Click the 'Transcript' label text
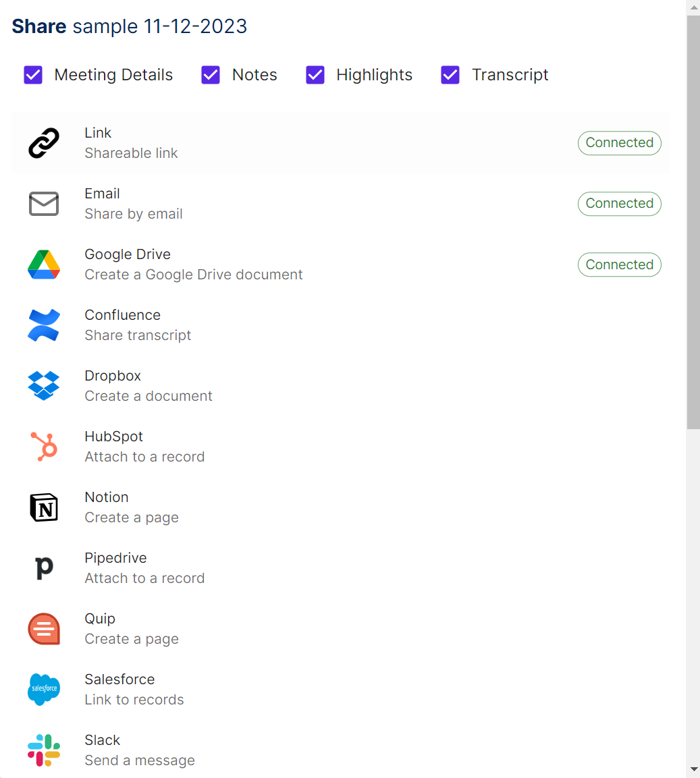The height and width of the screenshot is (778, 700). coord(510,75)
